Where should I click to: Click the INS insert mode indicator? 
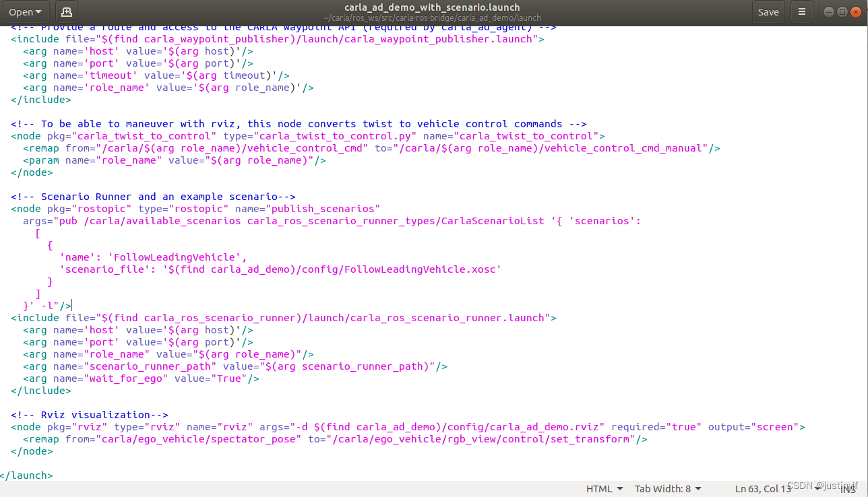[x=848, y=489]
